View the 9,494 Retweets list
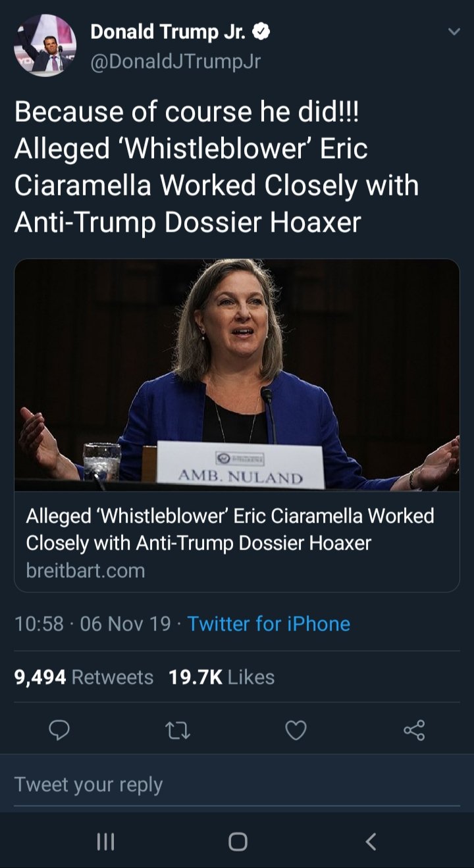Image resolution: width=474 pixels, height=868 pixels. coord(84,677)
